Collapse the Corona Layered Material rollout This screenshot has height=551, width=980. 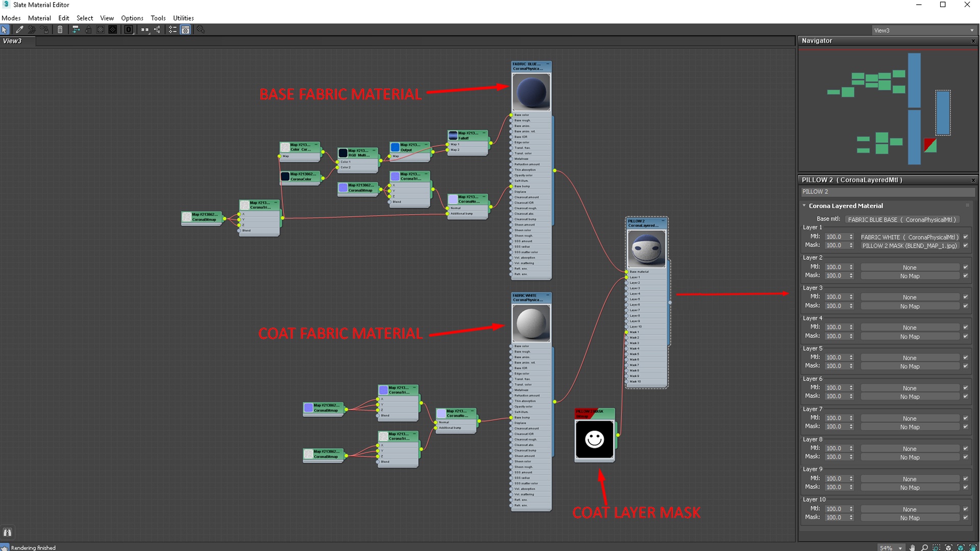[804, 206]
